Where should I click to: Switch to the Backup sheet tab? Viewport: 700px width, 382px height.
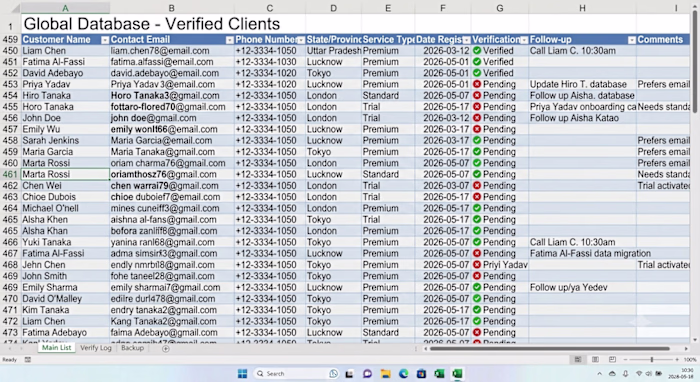(133, 348)
